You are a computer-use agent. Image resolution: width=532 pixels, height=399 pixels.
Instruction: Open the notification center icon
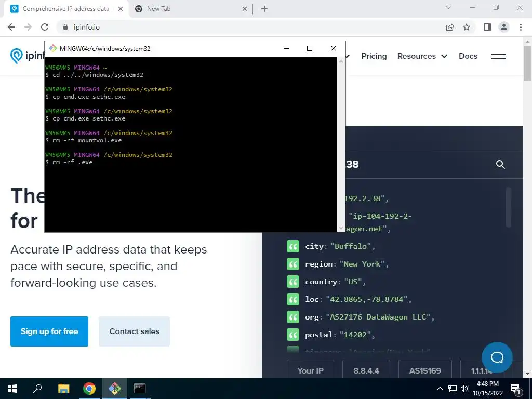tap(515, 389)
